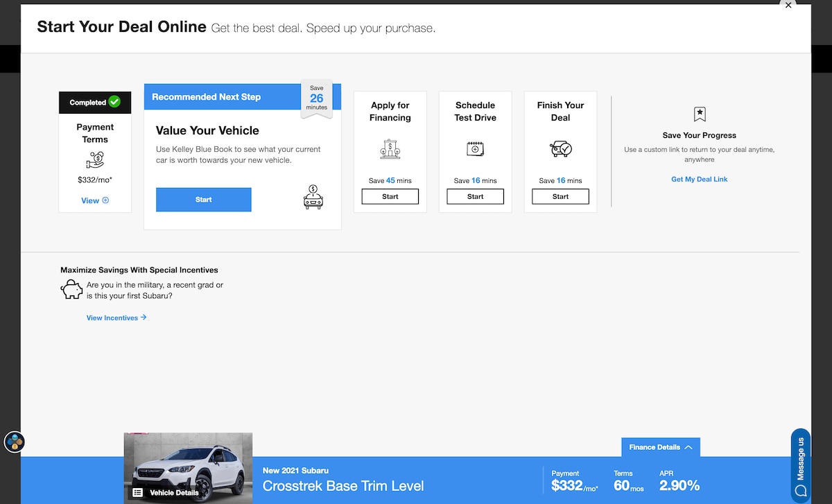832x504 pixels.
Task: Click the Value Your Vehicle heading
Action: pos(207,130)
